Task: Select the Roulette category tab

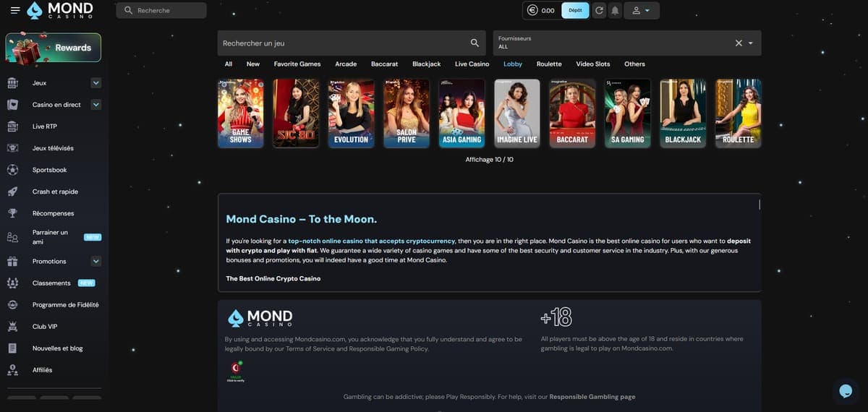Action: click(549, 64)
